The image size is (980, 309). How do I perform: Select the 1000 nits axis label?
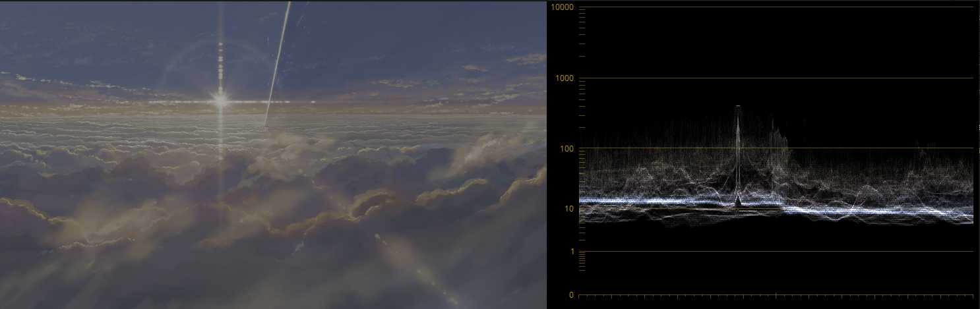click(565, 78)
